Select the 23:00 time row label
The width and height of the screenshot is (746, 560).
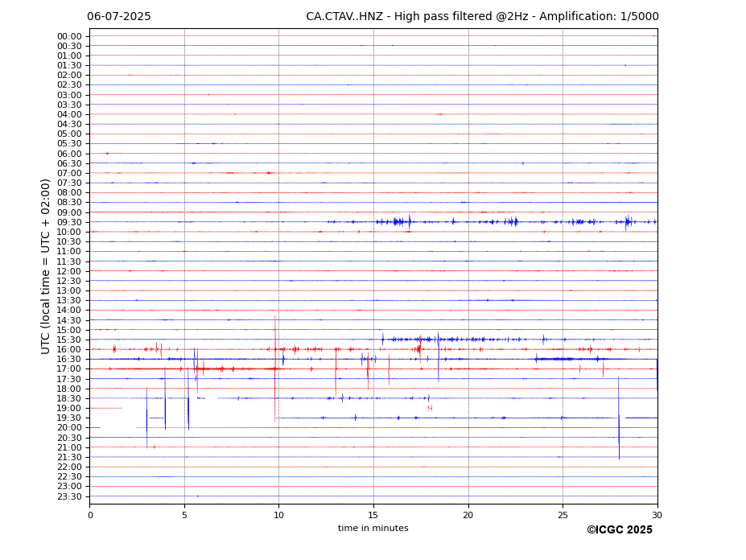click(69, 487)
